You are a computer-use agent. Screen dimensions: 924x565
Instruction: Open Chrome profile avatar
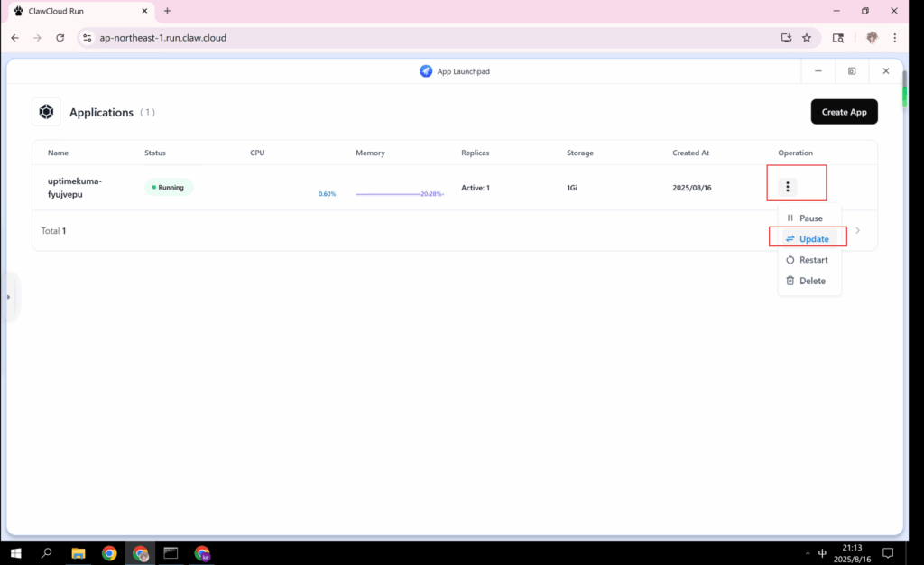(872, 38)
